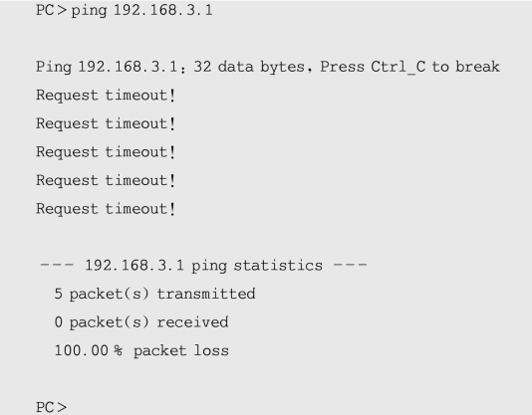Viewport: 532px width, 415px height.
Task: Click the first 'Request timeout!' line
Action: pyautogui.click(x=106, y=96)
